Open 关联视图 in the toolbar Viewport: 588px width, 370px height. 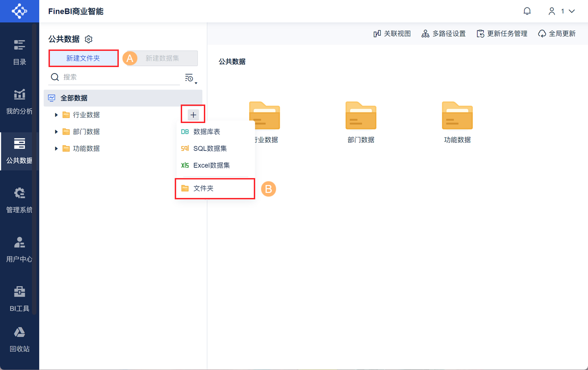(392, 34)
